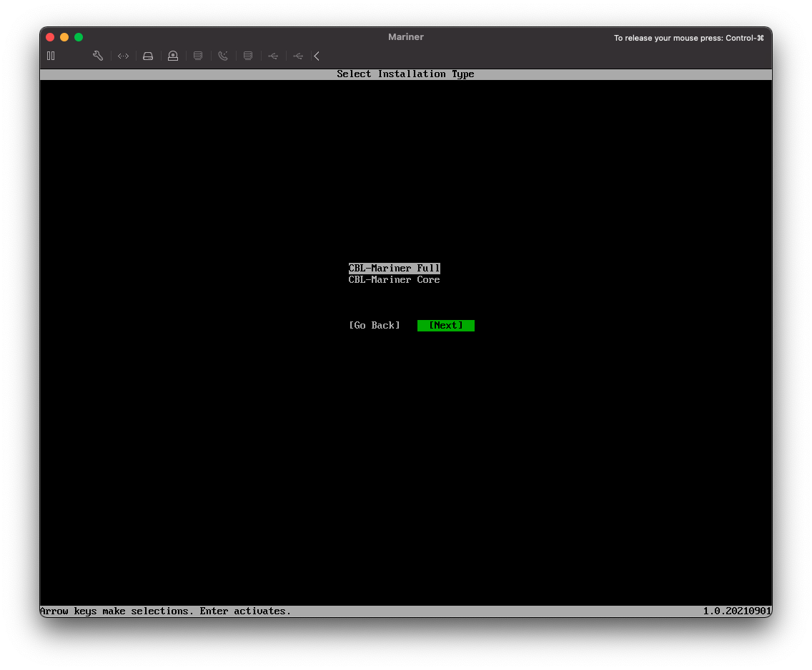Click the version text 1.0.20210901
812x670 pixels.
pyautogui.click(x=737, y=611)
